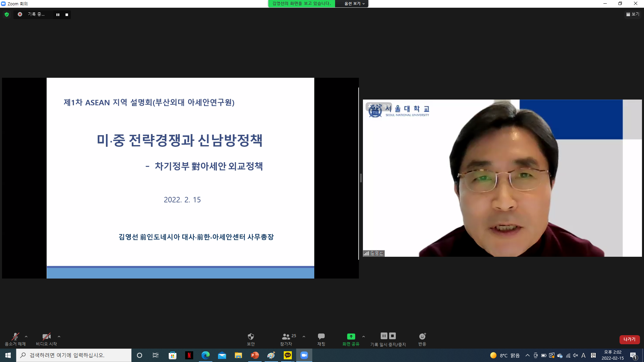Click the Windows taskbar search box

coord(74,355)
